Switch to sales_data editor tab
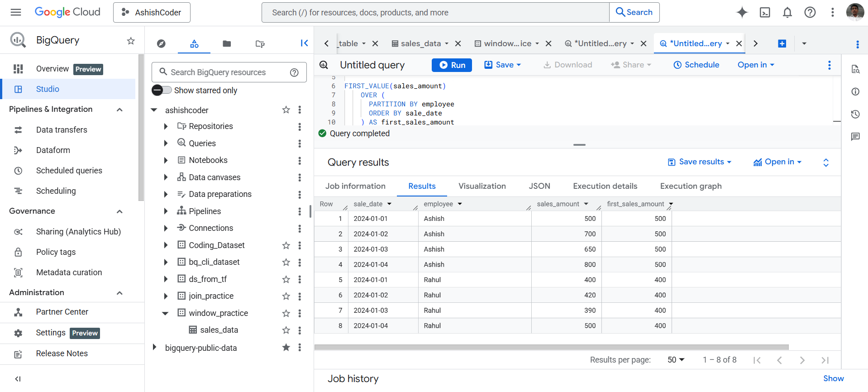Screen dimensions: 868x392 420,43
